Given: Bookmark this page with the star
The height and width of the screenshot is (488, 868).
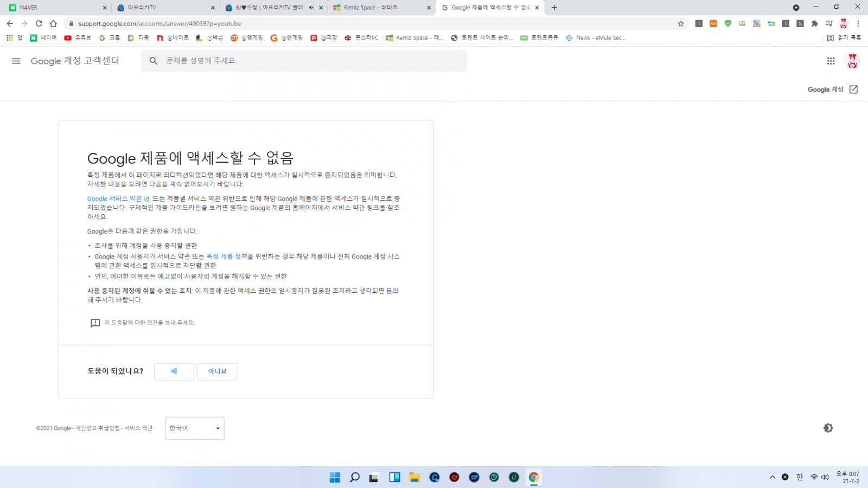Looking at the screenshot, I should (681, 23).
